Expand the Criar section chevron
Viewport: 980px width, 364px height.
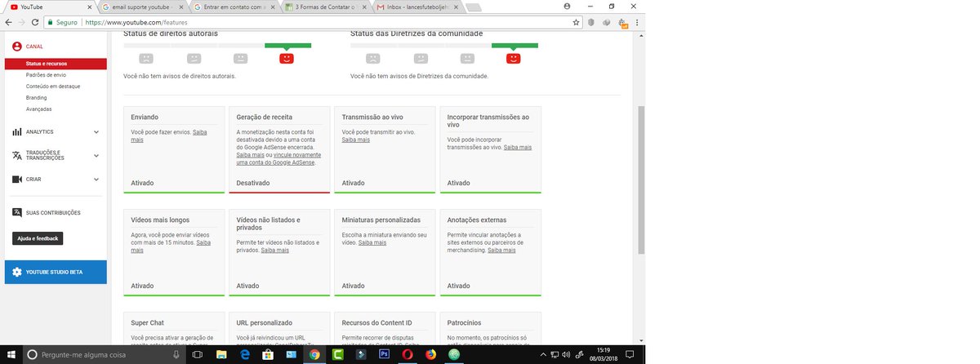[96, 179]
